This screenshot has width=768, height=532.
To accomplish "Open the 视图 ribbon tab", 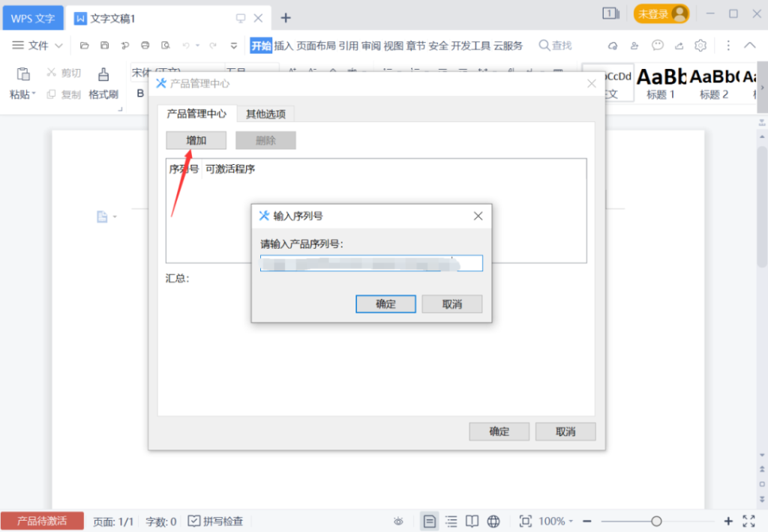I will click(x=393, y=46).
